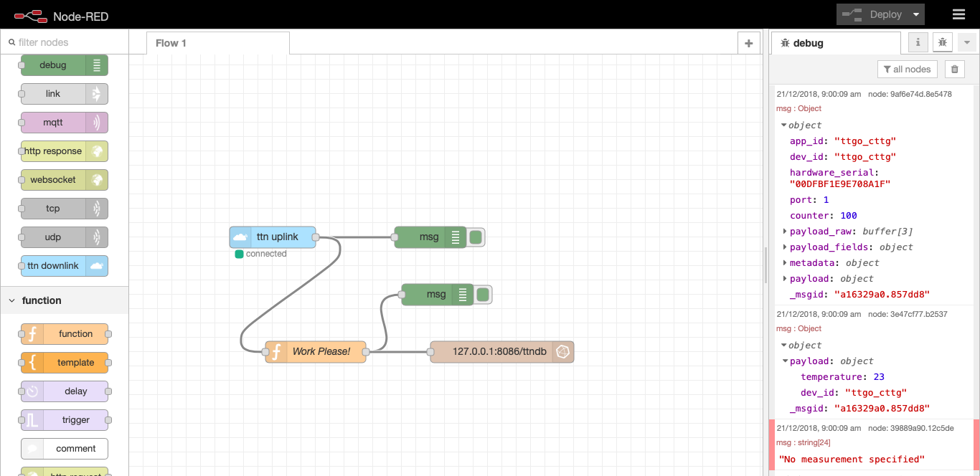The image size is (980, 476).
Task: Select the mqtt node in palette
Action: click(65, 123)
